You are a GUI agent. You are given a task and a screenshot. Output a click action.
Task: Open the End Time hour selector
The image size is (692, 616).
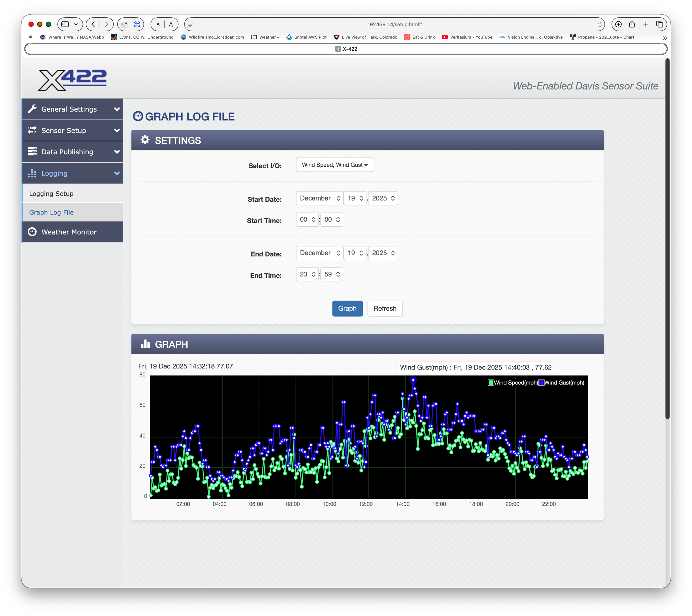[307, 274]
